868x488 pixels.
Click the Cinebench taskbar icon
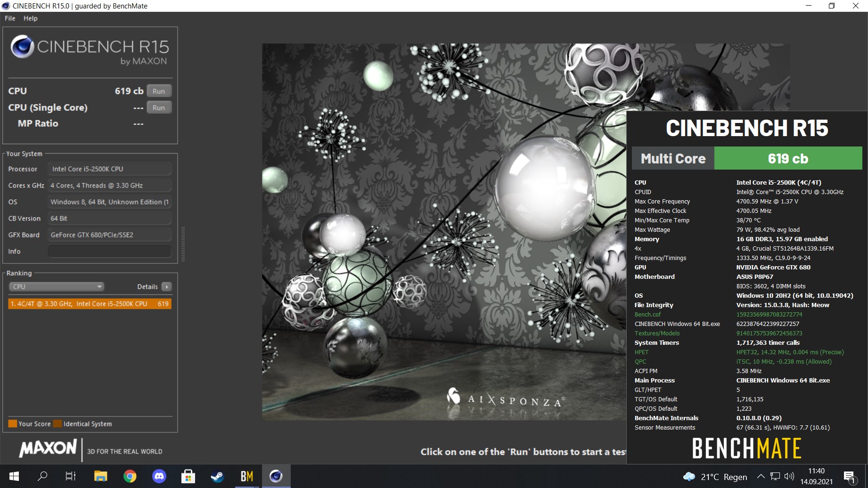(276, 476)
